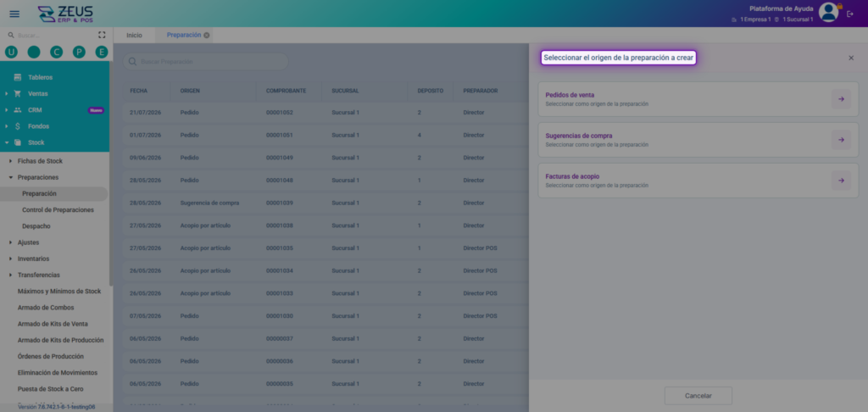This screenshot has width=868, height=412.
Task: Click the Ventas shopping cart icon
Action: (18, 93)
